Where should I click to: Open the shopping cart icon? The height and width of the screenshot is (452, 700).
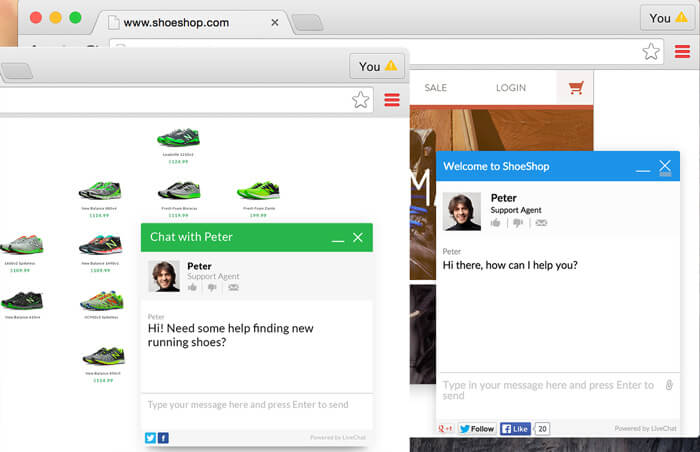[576, 88]
